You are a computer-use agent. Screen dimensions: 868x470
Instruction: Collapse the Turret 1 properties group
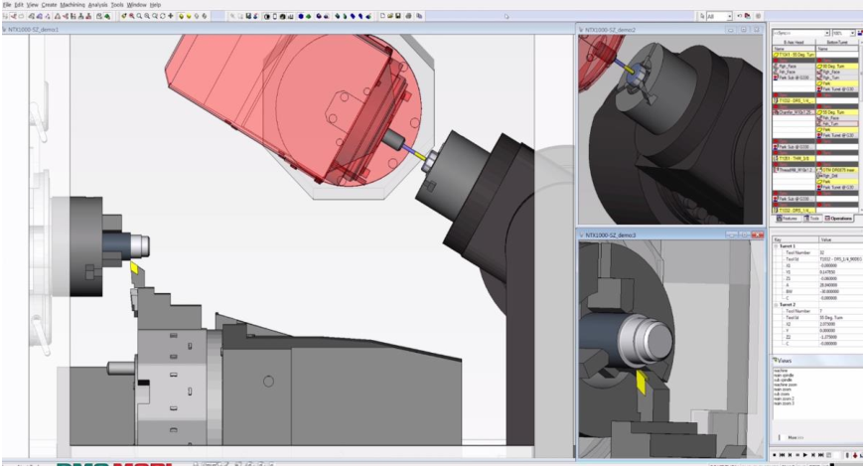[x=776, y=246]
